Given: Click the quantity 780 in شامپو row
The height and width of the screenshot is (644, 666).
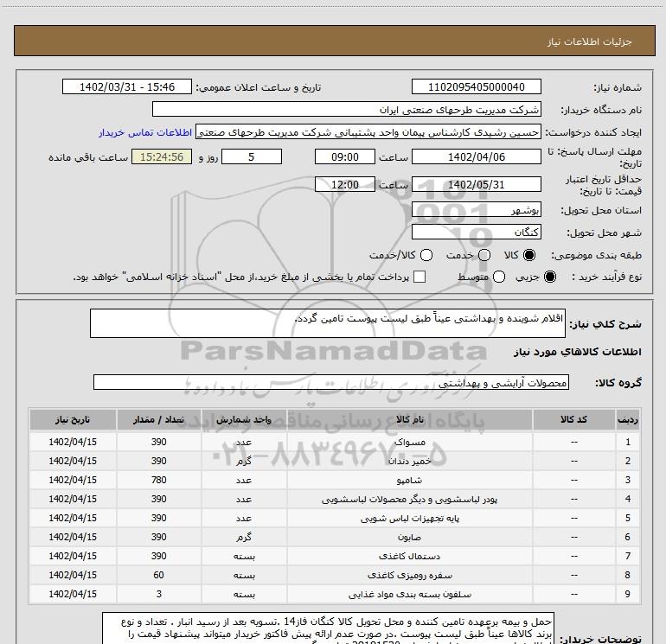Looking at the screenshot, I should point(158,480).
